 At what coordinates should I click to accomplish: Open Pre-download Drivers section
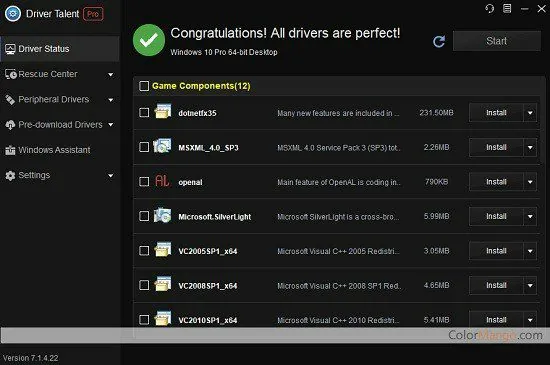pyautogui.click(x=60, y=125)
